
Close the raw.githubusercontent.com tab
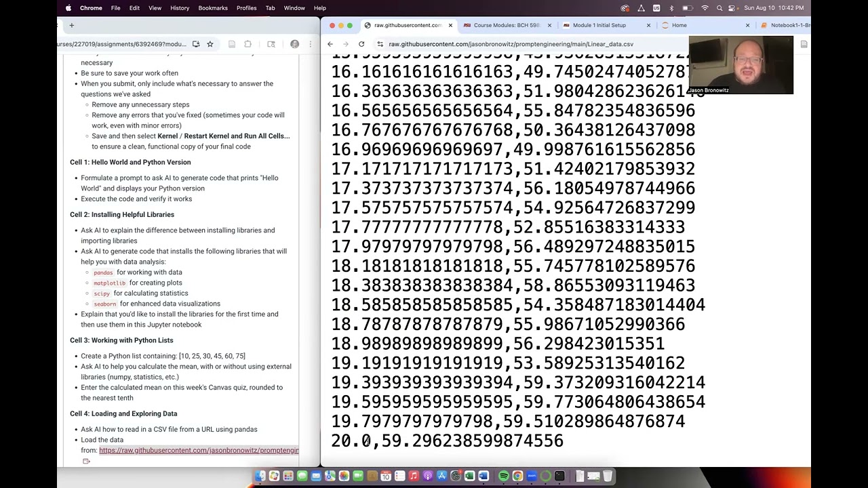point(450,25)
